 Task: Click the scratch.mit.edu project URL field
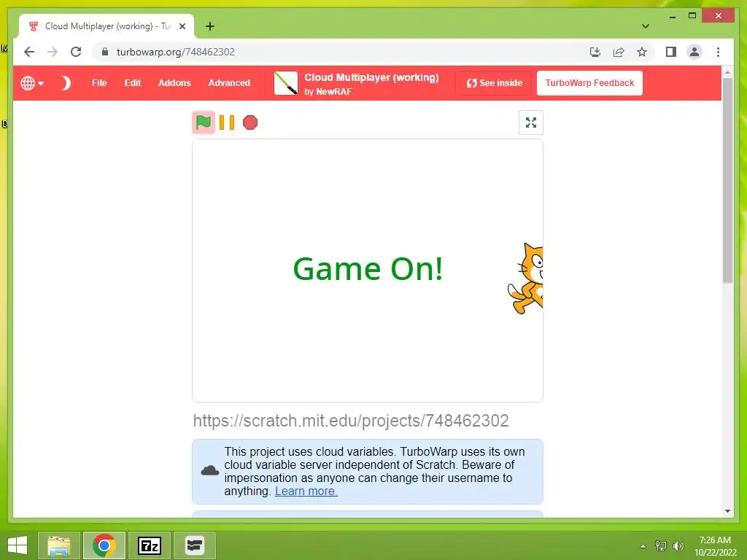(368, 421)
